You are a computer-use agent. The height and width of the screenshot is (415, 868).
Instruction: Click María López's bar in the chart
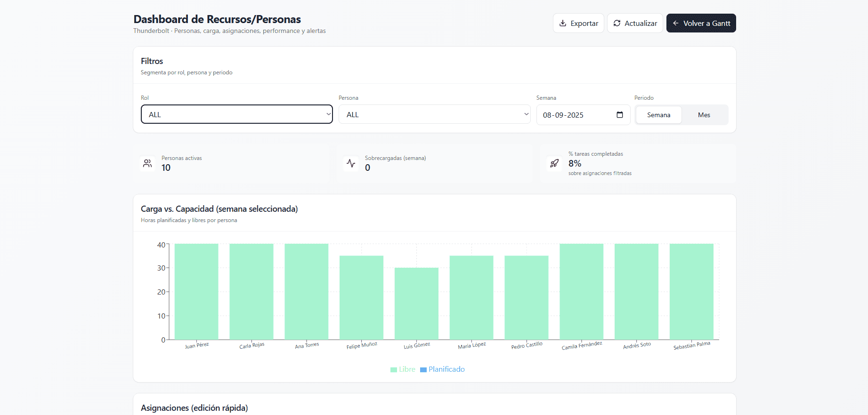pos(471,297)
